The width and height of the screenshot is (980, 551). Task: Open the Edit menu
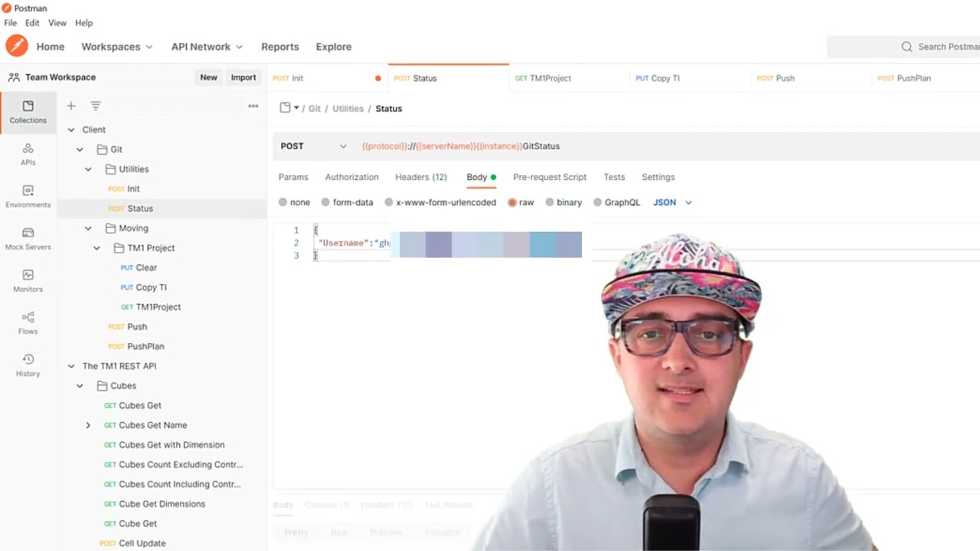[32, 23]
